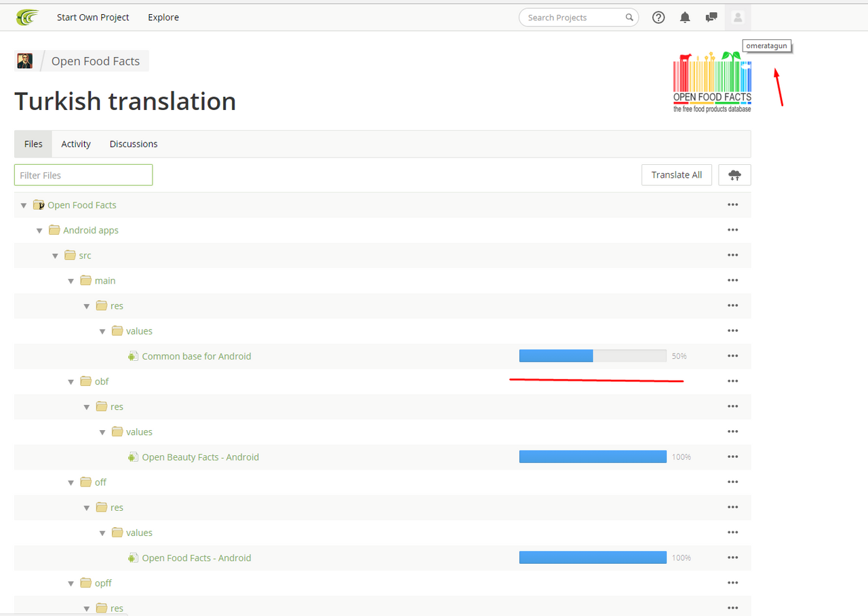Open more options for src folder
Image resolution: width=868 pixels, height=616 pixels.
coord(732,255)
